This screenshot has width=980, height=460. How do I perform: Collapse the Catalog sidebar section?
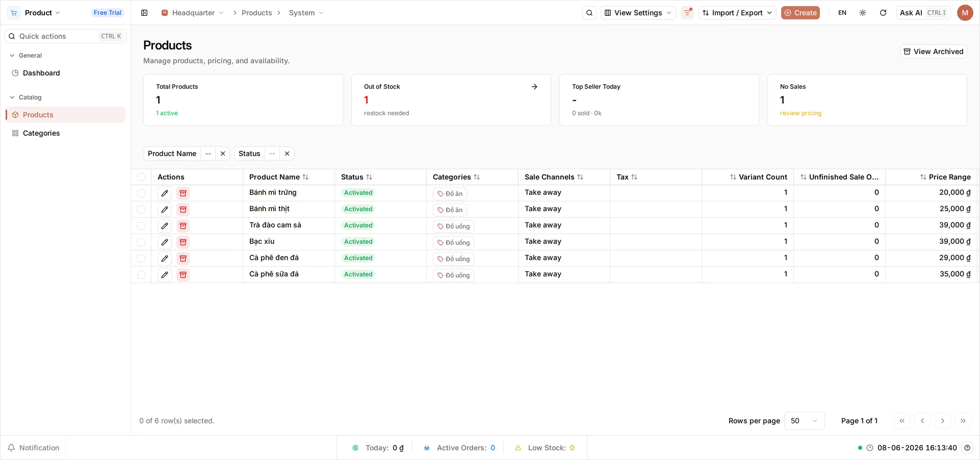26,97
